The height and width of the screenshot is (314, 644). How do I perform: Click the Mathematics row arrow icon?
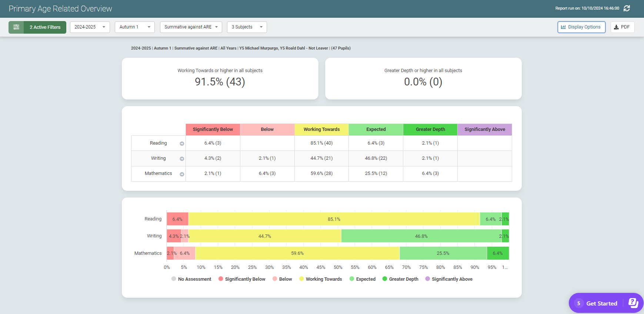(x=182, y=174)
